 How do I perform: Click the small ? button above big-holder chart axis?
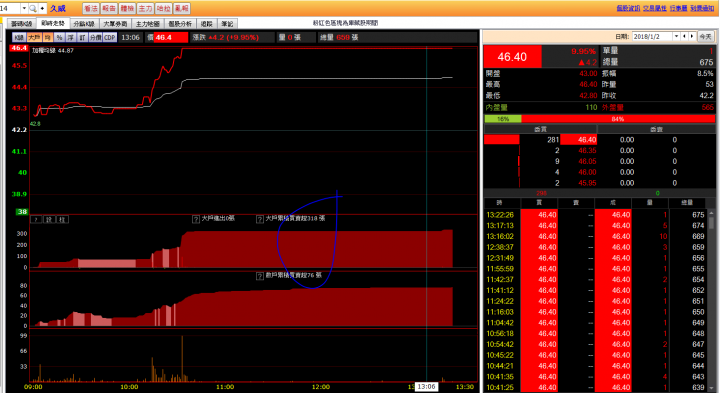pos(36,219)
